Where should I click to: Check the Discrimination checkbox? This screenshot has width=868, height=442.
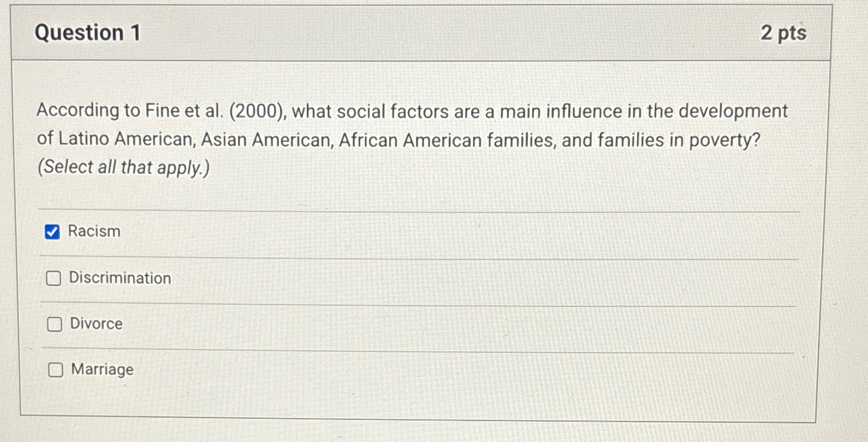pos(53,278)
